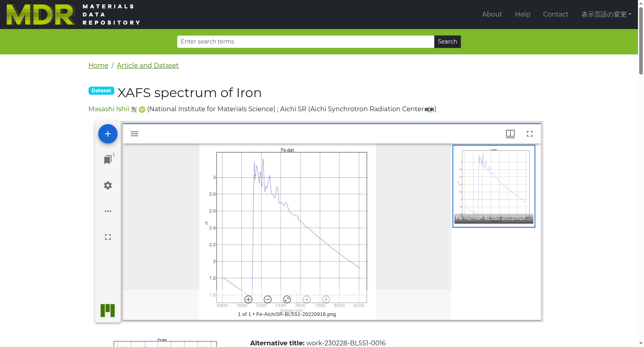Zoom in on the spectrum image
This screenshot has width=644, height=347.
(x=248, y=299)
